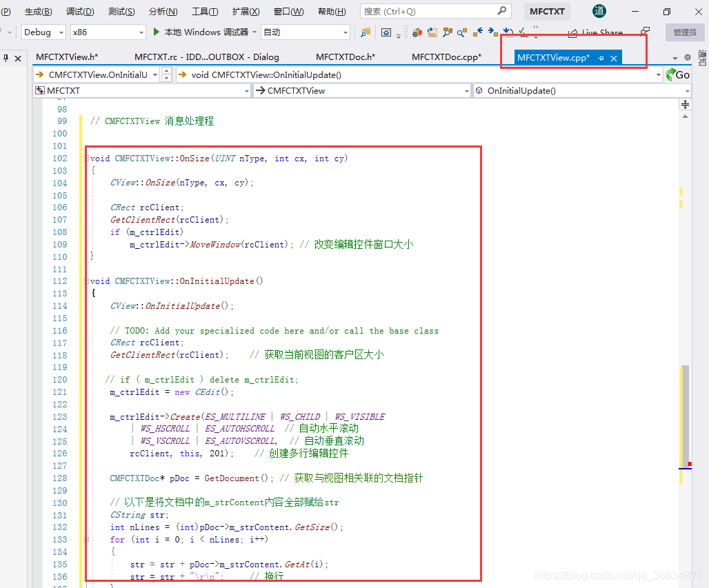Click the GetDocument call on line 128
The image size is (709, 588).
236,478
